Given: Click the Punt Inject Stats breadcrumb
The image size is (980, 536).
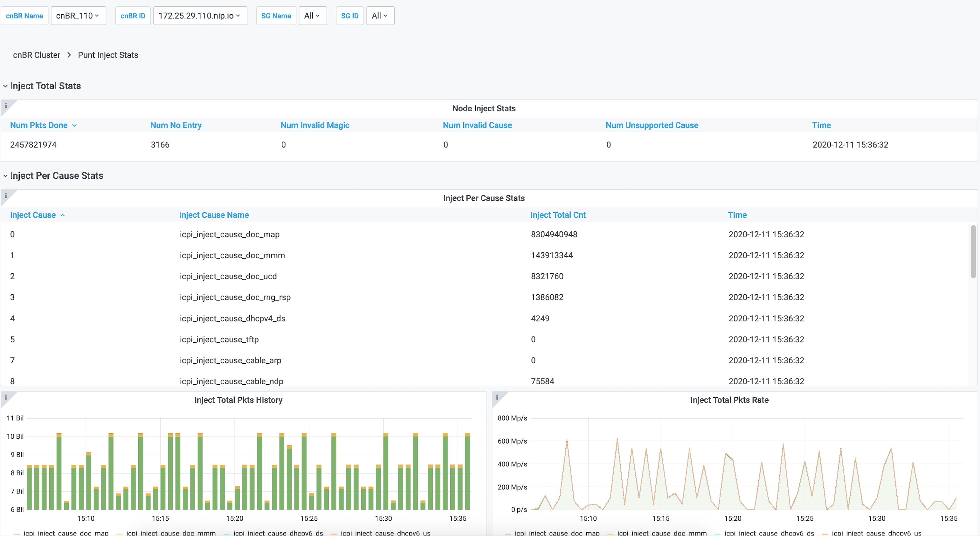Looking at the screenshot, I should pos(108,55).
